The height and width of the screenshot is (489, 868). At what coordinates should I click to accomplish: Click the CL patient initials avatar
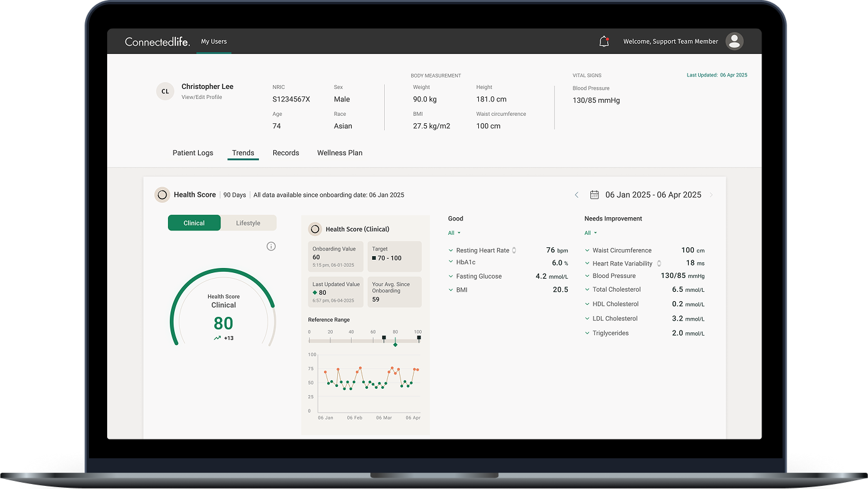coord(165,91)
